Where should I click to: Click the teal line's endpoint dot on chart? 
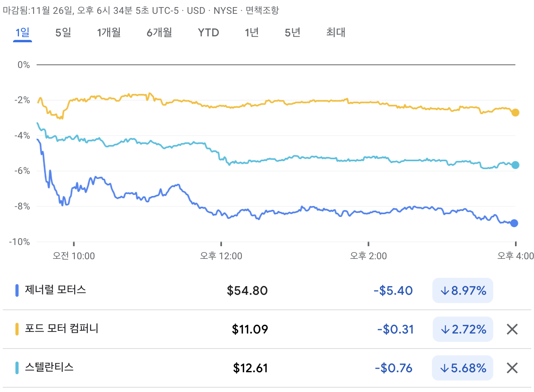(515, 165)
